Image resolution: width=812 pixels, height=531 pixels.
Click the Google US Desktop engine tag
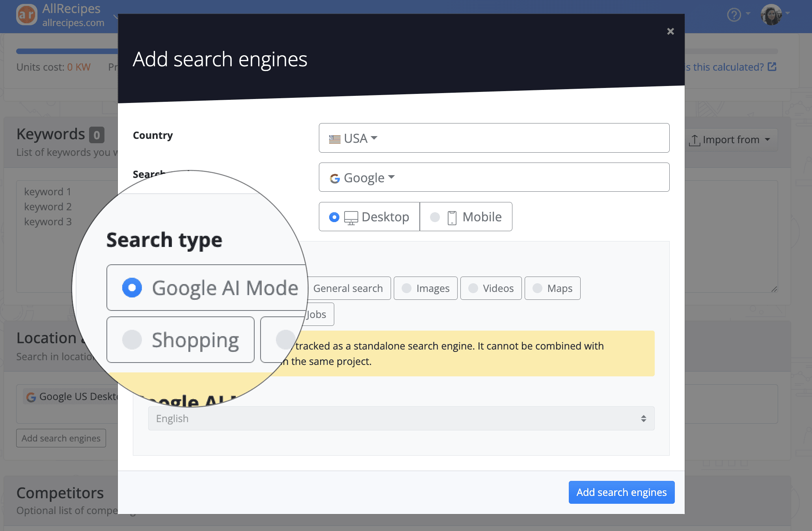[71, 396]
